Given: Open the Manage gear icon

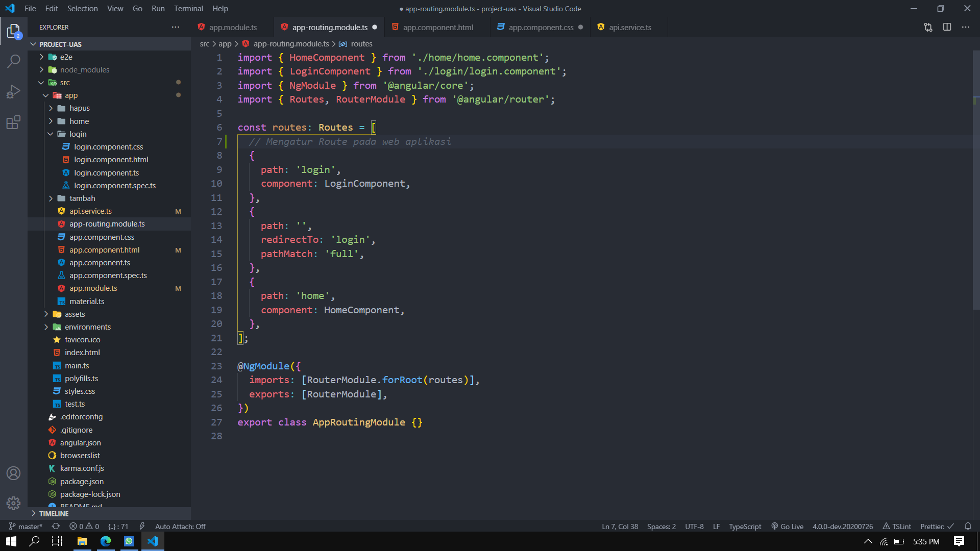Looking at the screenshot, I should (14, 503).
